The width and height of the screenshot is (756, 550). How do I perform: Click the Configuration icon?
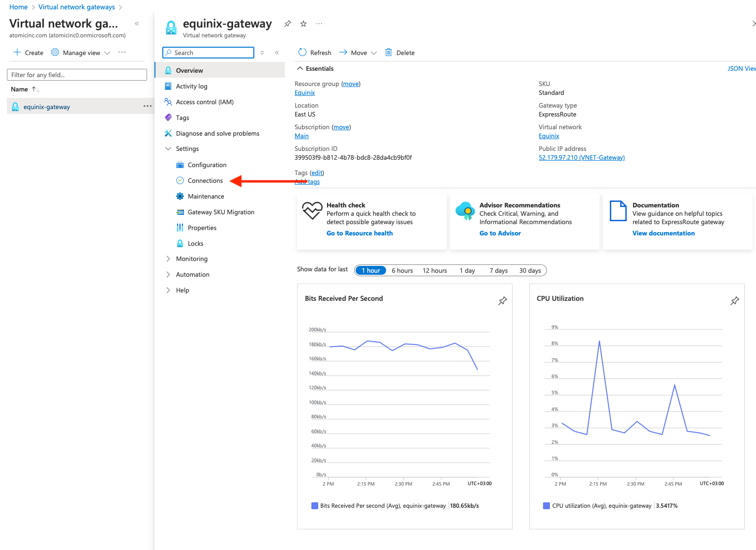point(180,165)
